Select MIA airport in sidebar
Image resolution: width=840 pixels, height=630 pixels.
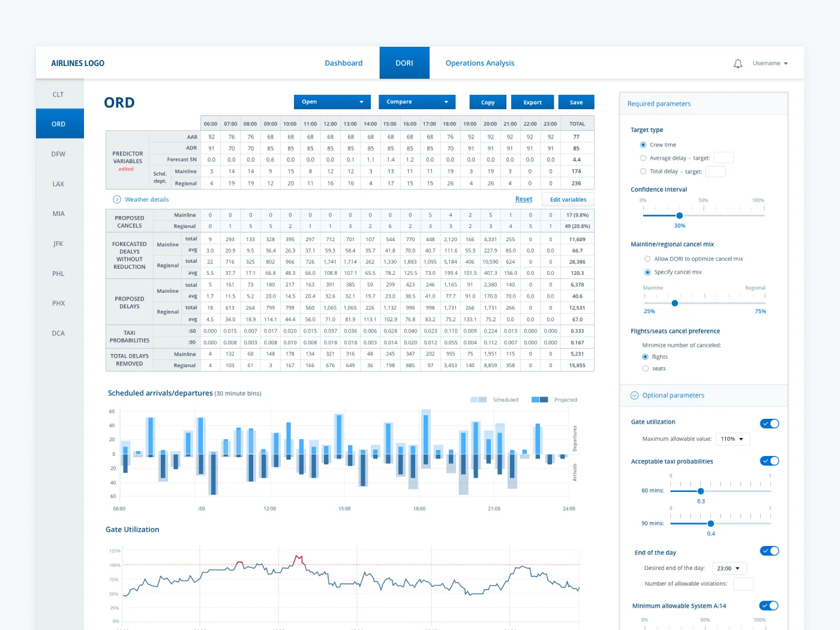point(58,214)
